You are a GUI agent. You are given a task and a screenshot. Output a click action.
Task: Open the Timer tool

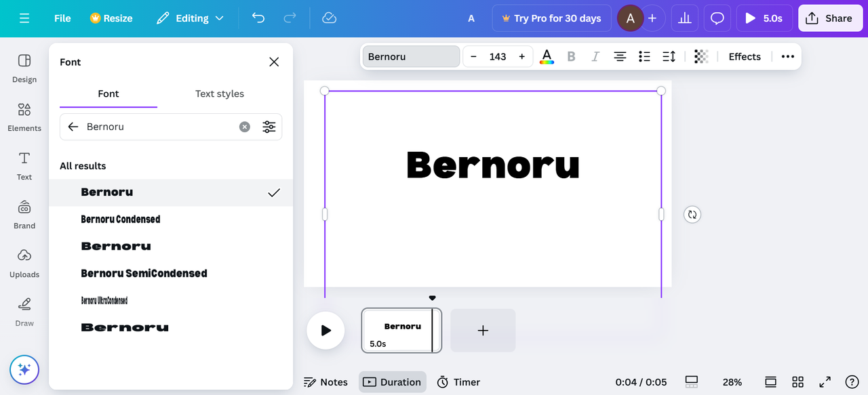458,382
